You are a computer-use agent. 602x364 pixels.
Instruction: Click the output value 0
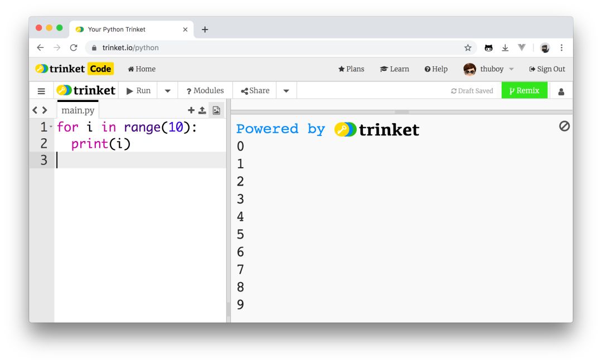point(240,146)
